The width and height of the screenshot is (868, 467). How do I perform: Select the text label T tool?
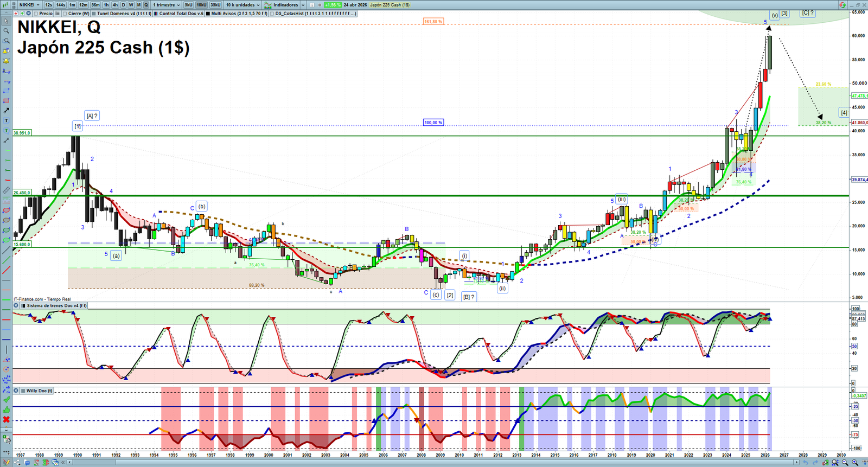point(7,120)
